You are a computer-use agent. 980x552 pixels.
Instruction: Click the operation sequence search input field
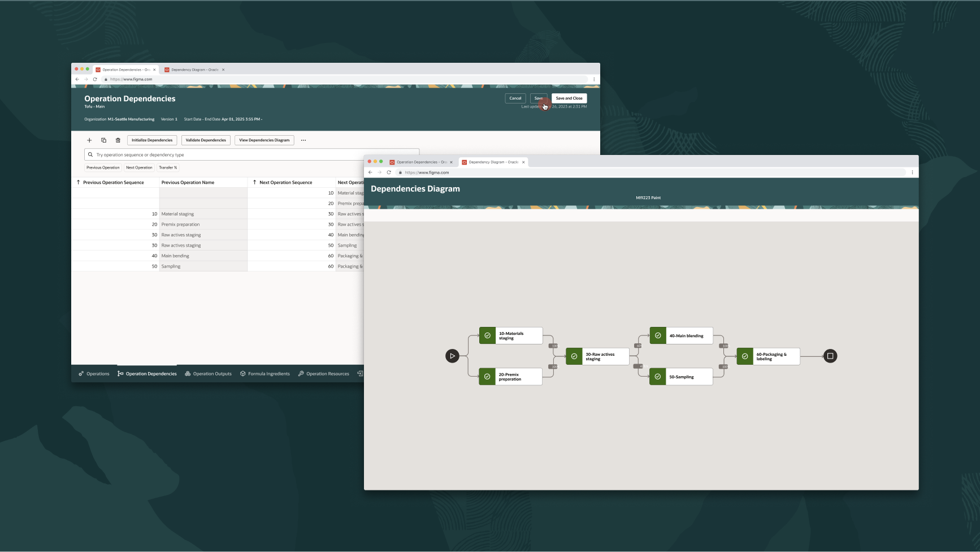click(251, 154)
